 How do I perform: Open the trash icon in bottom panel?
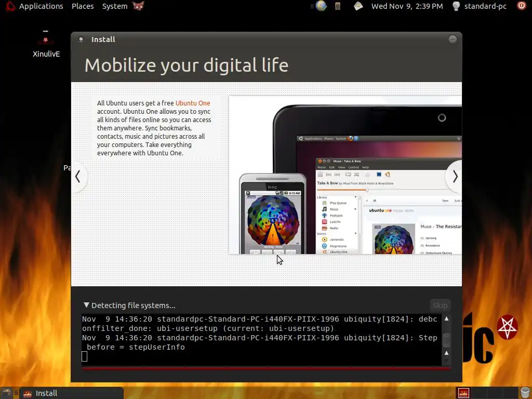[525, 393]
